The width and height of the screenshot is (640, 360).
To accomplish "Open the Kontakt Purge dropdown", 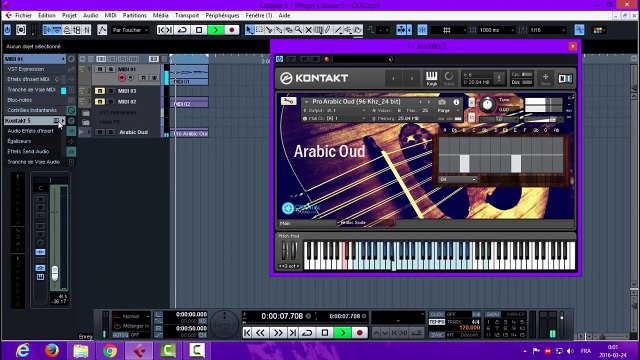I will click(x=447, y=111).
